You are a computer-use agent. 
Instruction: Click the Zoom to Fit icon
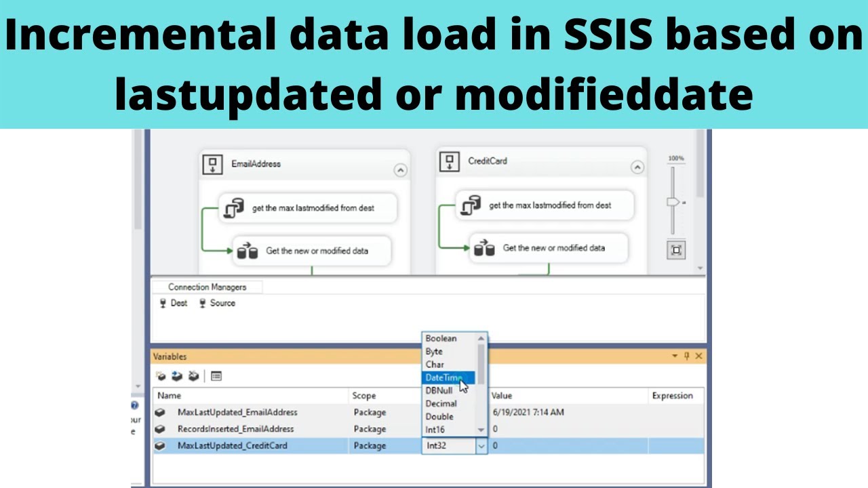point(676,250)
